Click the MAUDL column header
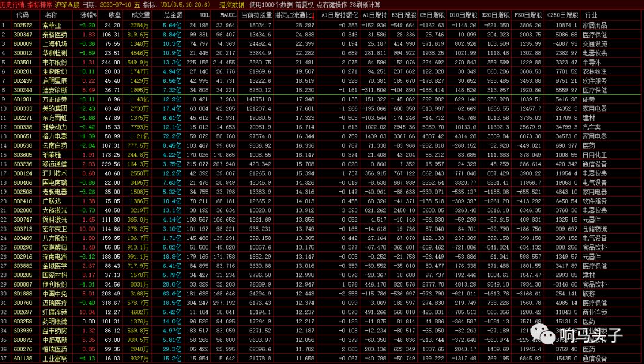The image size is (644, 364). [x=228, y=15]
